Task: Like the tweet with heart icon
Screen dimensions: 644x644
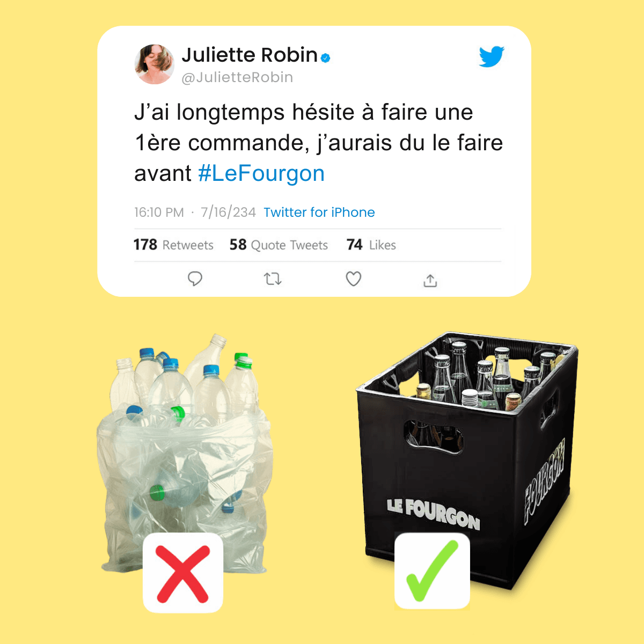Action: click(x=353, y=279)
